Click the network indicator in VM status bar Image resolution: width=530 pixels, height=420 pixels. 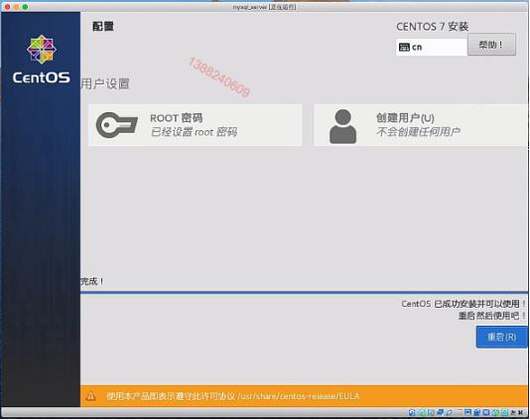[x=440, y=412]
